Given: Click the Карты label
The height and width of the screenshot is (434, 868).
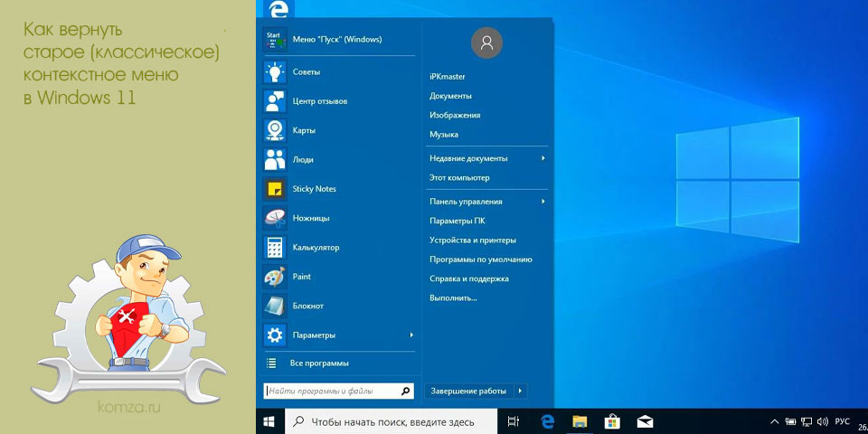Looking at the screenshot, I should pos(304,130).
